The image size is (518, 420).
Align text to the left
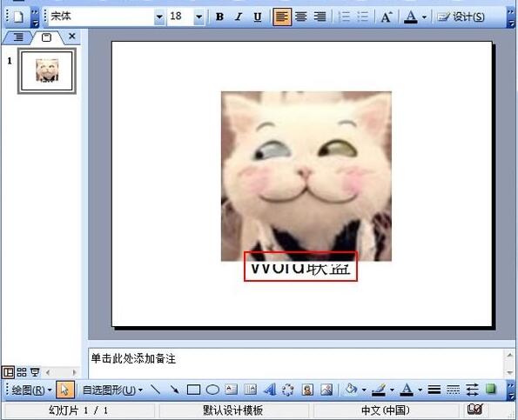point(282,17)
